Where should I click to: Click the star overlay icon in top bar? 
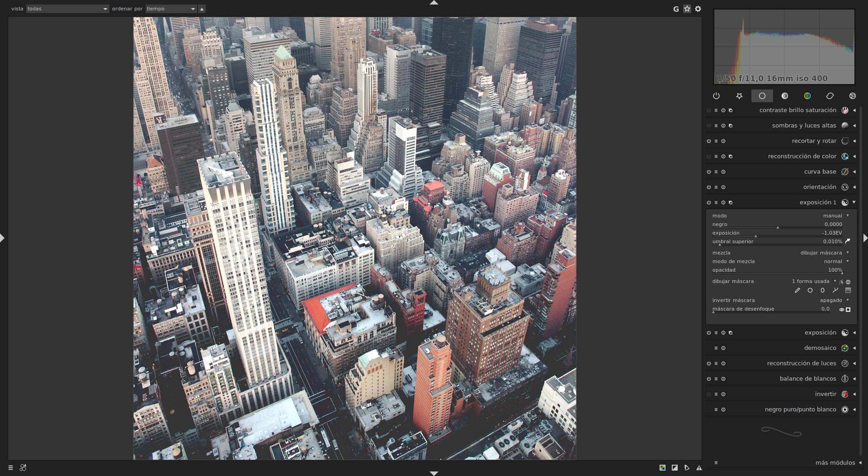[x=687, y=9]
